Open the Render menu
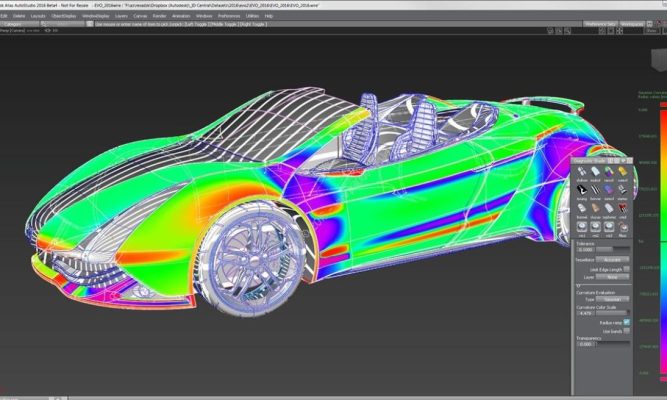 [156, 16]
